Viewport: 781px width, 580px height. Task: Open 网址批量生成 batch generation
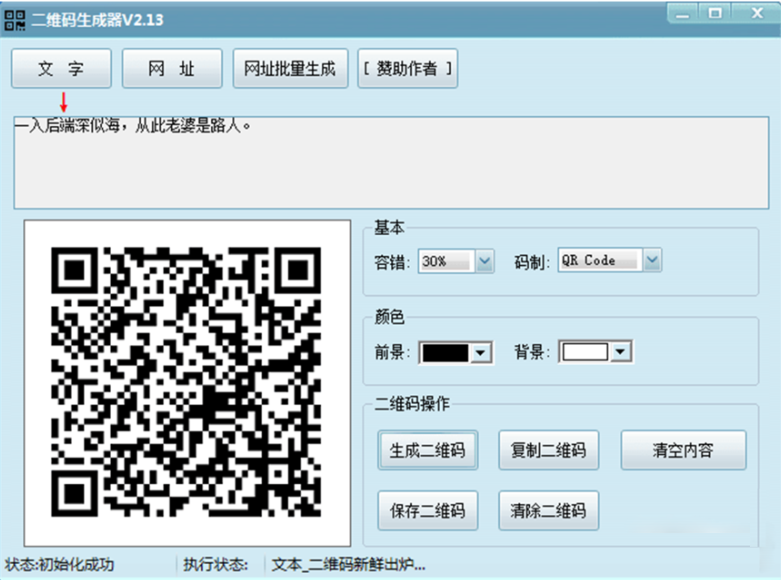290,69
